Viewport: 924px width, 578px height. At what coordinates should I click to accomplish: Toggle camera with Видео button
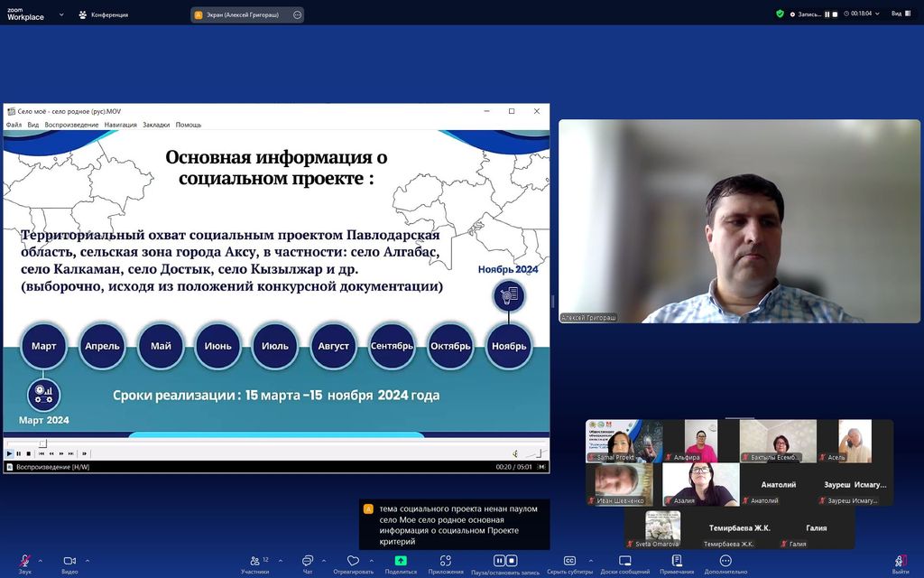click(69, 563)
